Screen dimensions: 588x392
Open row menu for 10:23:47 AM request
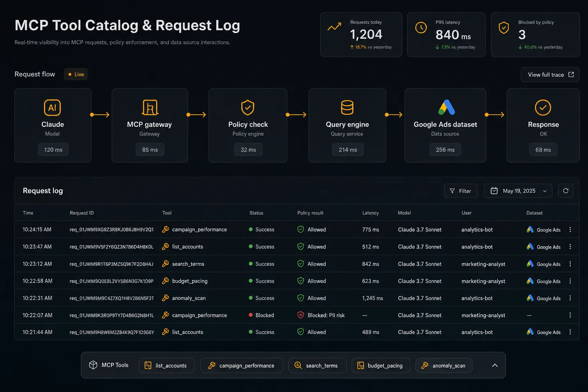[x=570, y=247]
